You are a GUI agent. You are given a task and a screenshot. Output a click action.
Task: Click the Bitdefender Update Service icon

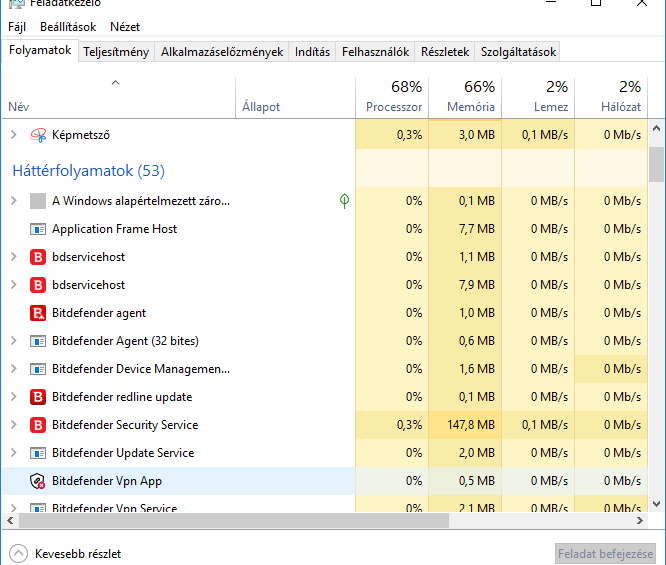(38, 453)
